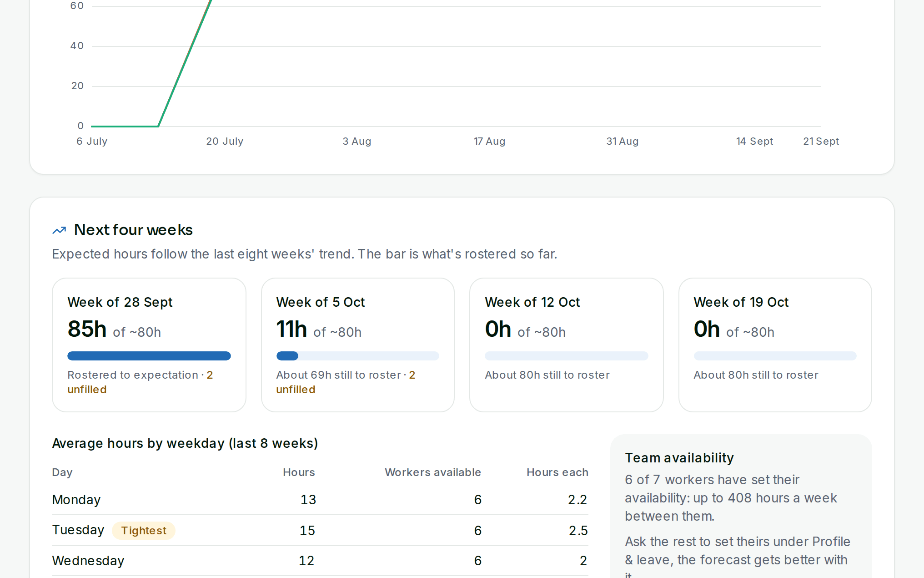Click the 3 Aug chart axis label

357,141
